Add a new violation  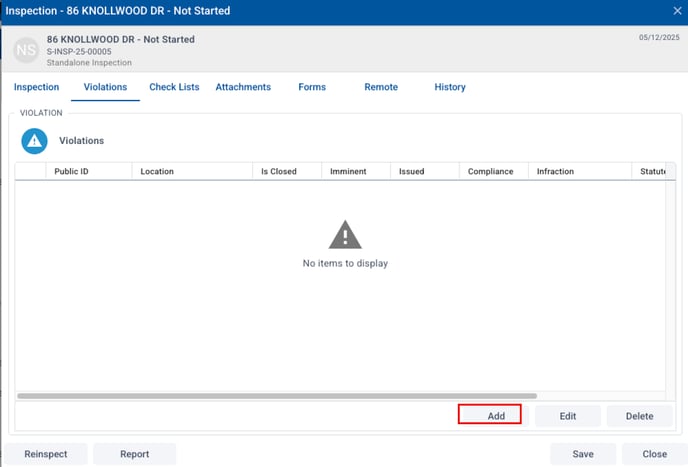tap(489, 415)
